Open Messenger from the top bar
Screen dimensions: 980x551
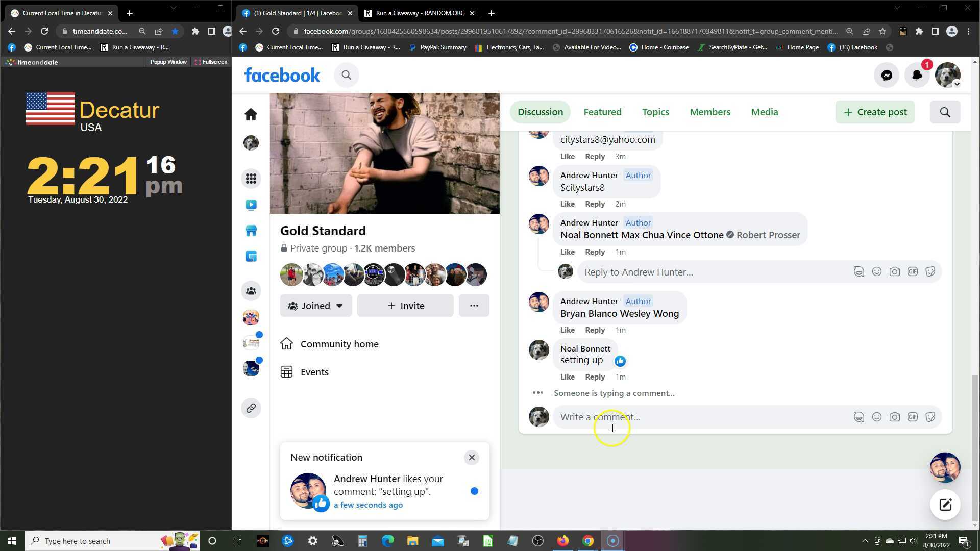pos(887,76)
